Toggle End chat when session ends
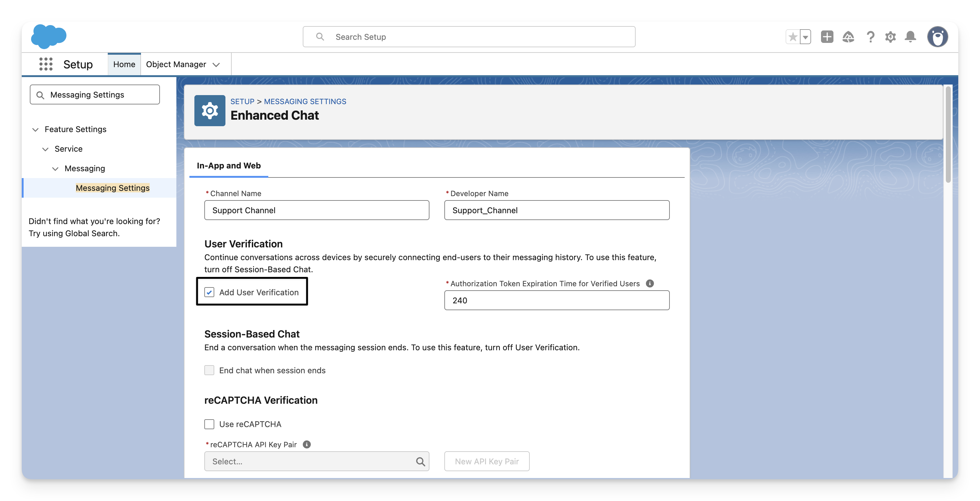 (209, 370)
